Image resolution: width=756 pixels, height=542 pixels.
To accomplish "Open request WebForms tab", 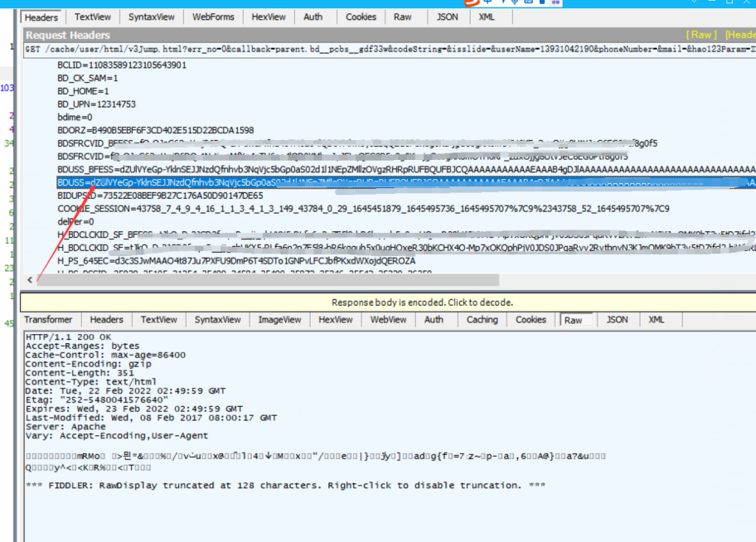I will (x=213, y=17).
